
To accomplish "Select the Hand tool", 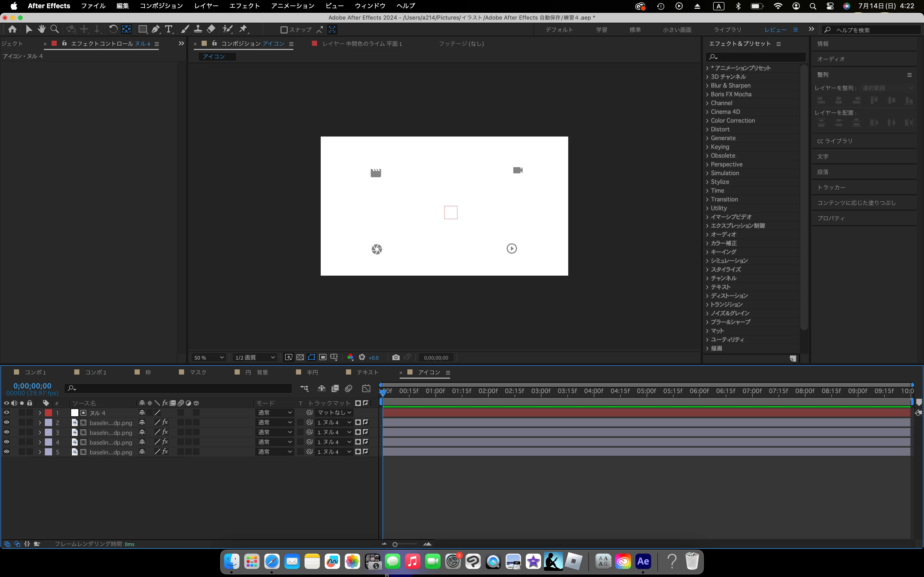I will [42, 29].
